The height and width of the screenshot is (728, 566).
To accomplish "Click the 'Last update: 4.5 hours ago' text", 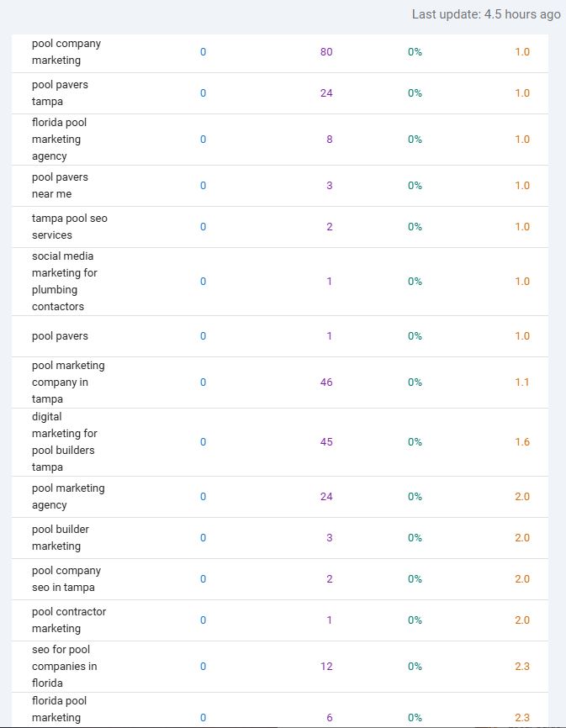I will click(x=480, y=13).
